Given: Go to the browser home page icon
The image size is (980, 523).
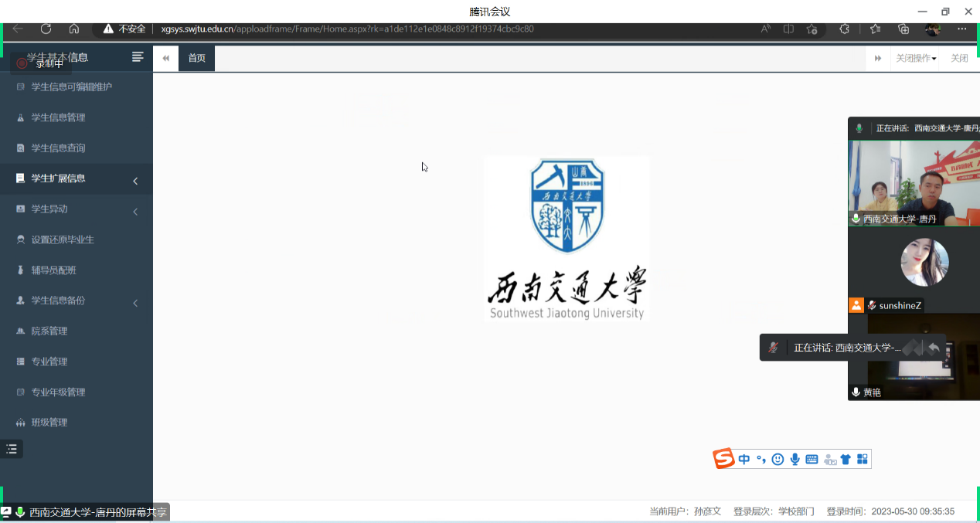Looking at the screenshot, I should 74,29.
